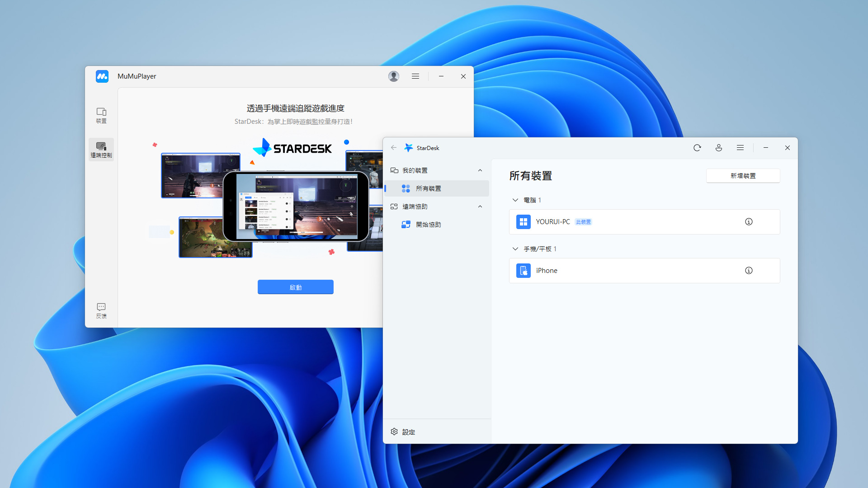Select 開始協助 in StarDesk sidebar
Image resolution: width=868 pixels, height=488 pixels.
tap(437, 225)
